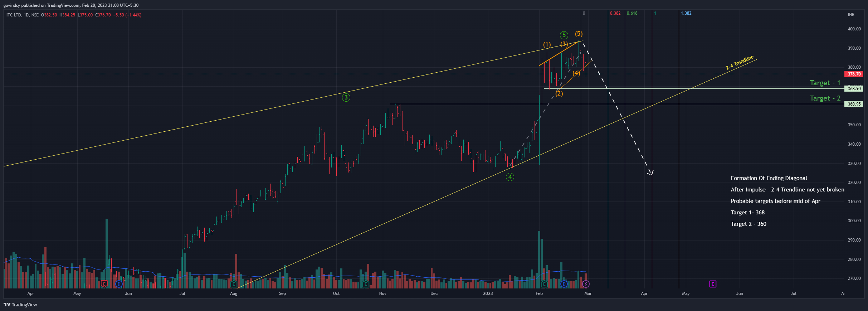Open the earnings marker at Aug
Viewport: 868px width, 311px height.
point(234,284)
